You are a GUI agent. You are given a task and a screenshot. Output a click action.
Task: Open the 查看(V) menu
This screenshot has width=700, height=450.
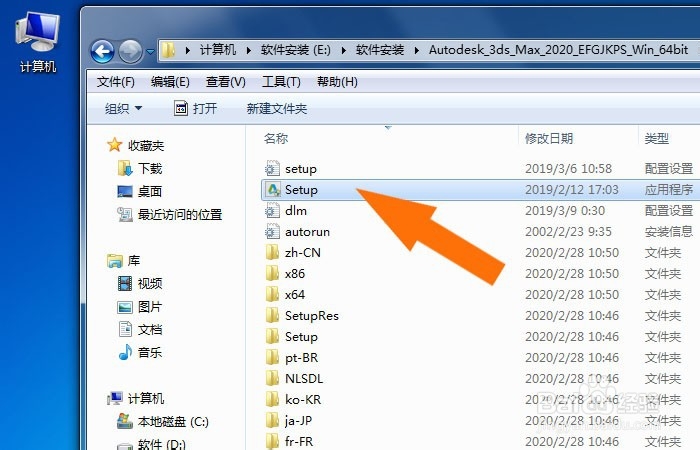[x=225, y=82]
